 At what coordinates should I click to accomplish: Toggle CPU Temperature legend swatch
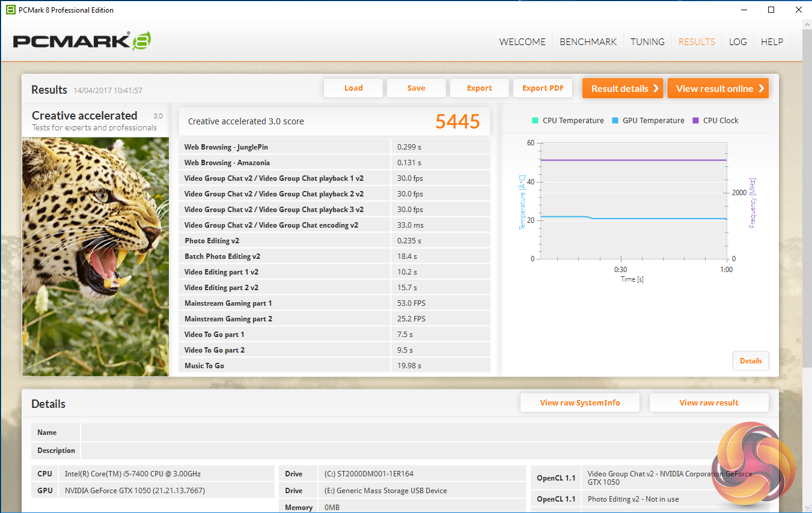point(535,121)
